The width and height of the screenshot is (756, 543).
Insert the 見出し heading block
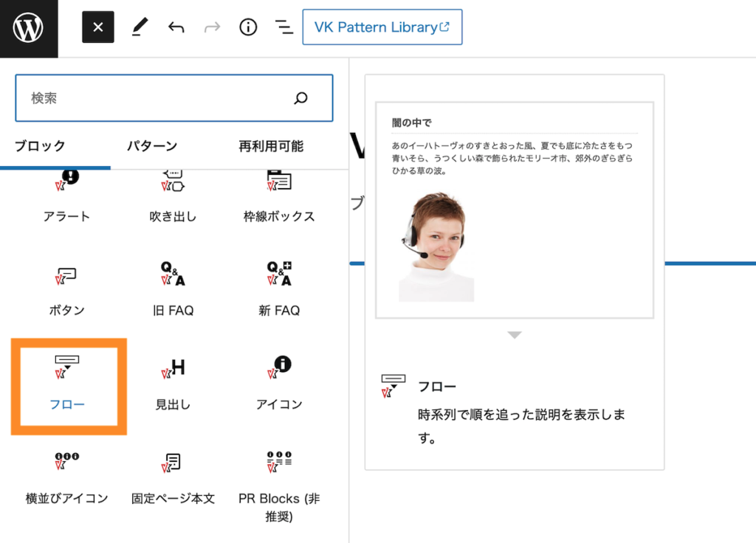coord(173,384)
